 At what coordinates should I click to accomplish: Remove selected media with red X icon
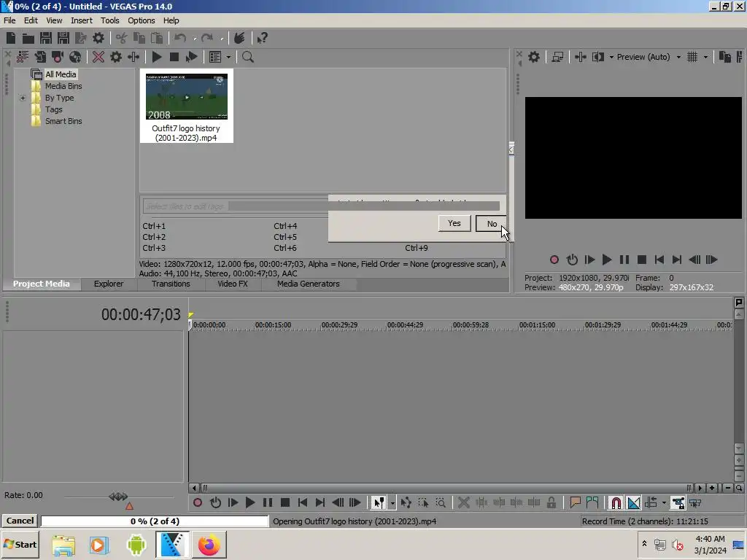click(x=98, y=57)
